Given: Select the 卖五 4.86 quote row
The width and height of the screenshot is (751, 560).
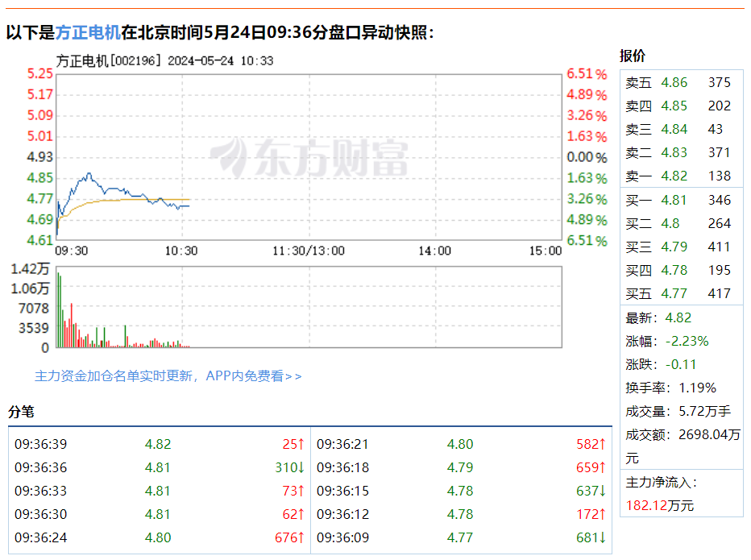Looking at the screenshot, I should [681, 82].
